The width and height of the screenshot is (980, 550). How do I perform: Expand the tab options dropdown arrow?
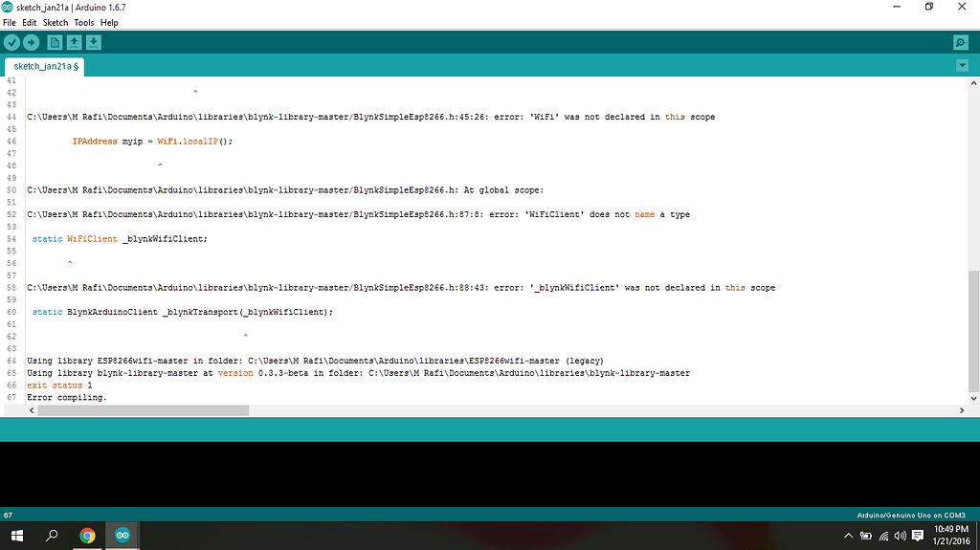962,66
